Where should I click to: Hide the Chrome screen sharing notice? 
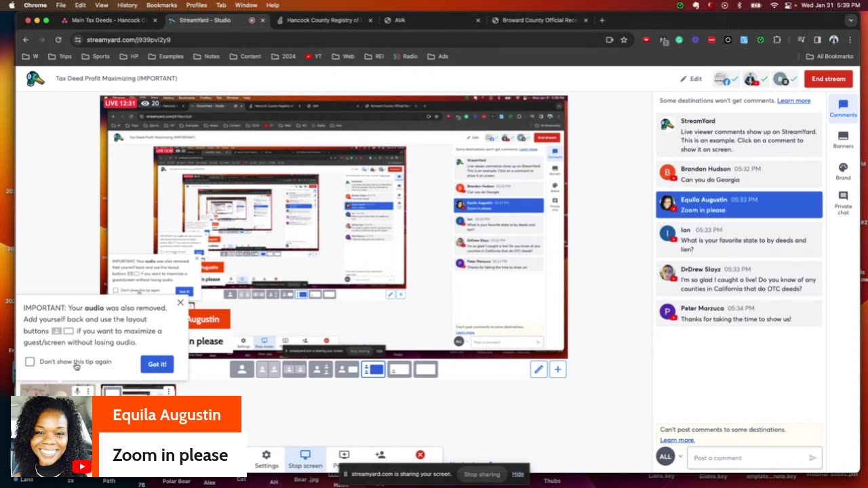click(518, 474)
